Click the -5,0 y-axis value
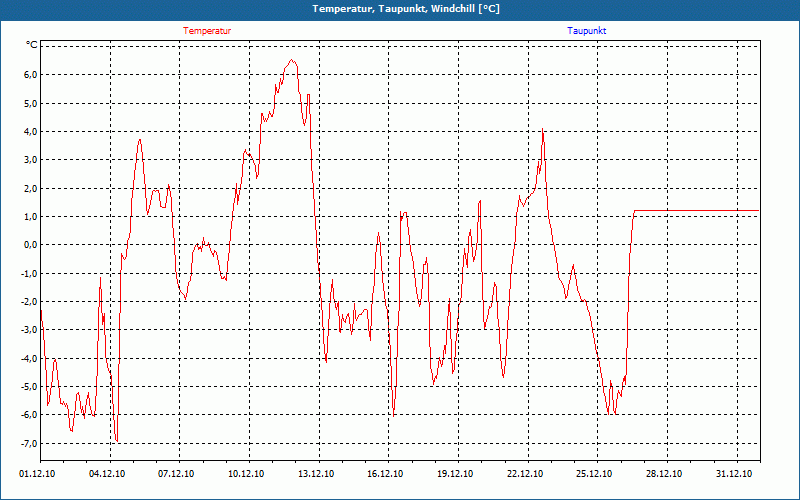Screen dimensions: 800x500 coord(29,386)
